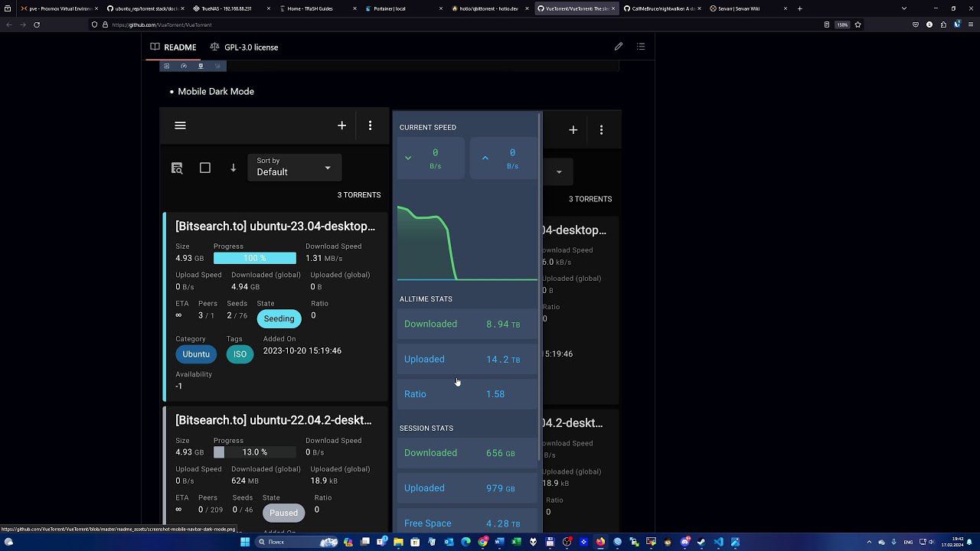
Task: Click the session Uploaded 979 GB row
Action: pos(467,488)
